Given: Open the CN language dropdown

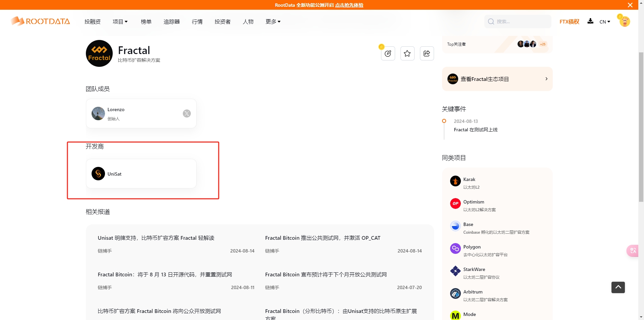Looking at the screenshot, I should 605,22.
